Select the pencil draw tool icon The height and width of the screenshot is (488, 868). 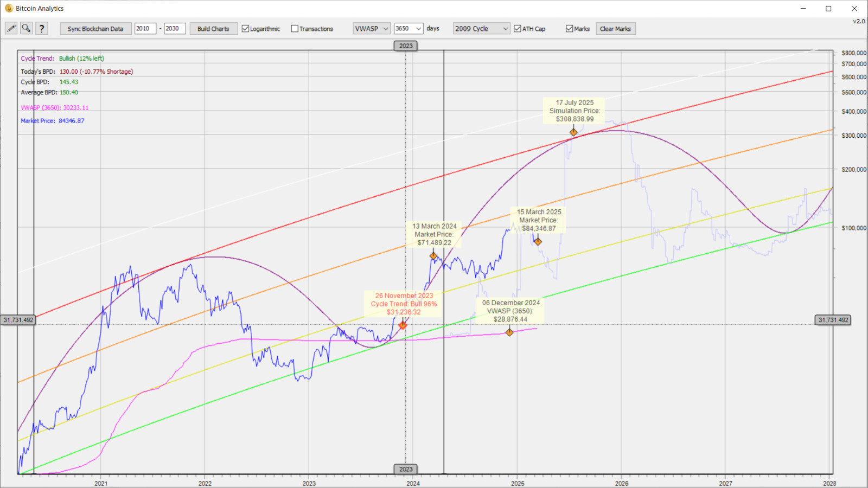tap(11, 29)
